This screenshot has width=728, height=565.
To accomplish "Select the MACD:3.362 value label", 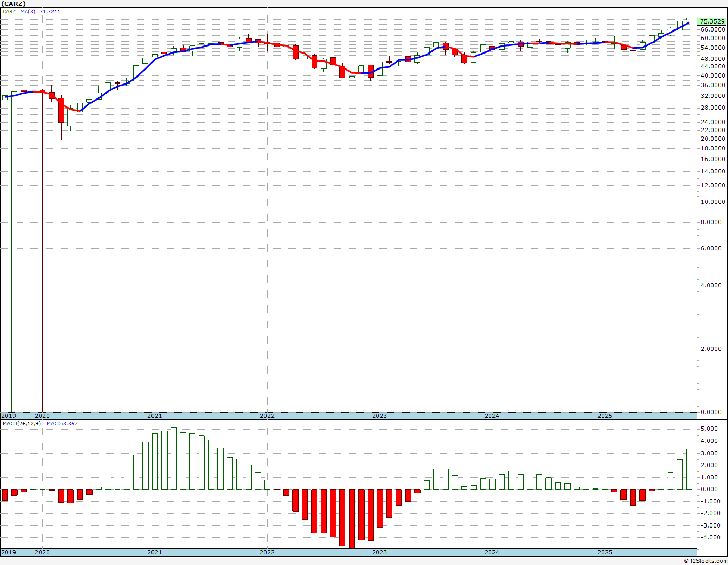I will [62, 424].
